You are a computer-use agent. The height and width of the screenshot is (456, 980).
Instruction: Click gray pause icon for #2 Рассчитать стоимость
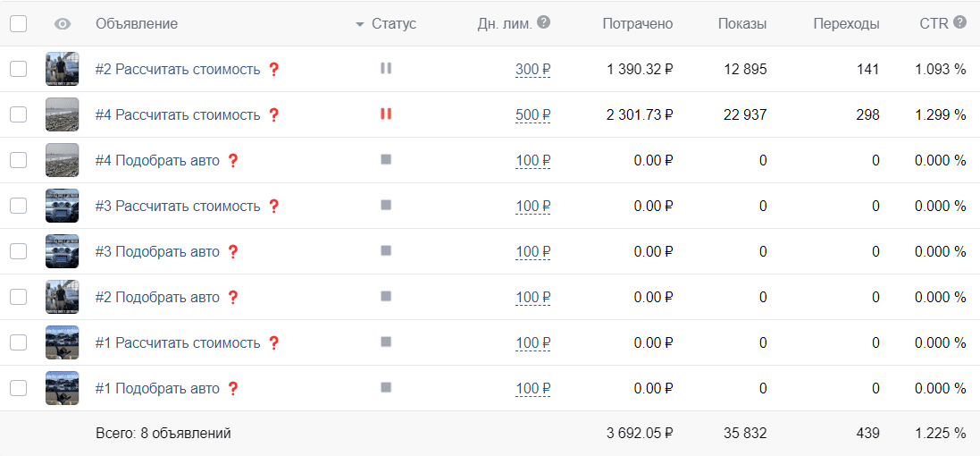point(386,68)
